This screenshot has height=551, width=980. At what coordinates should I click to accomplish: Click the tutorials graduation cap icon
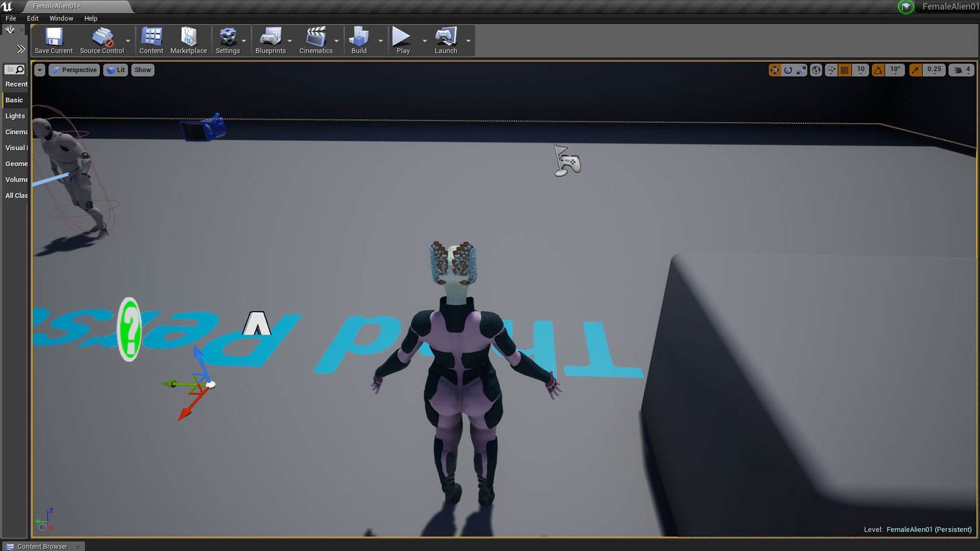point(906,7)
